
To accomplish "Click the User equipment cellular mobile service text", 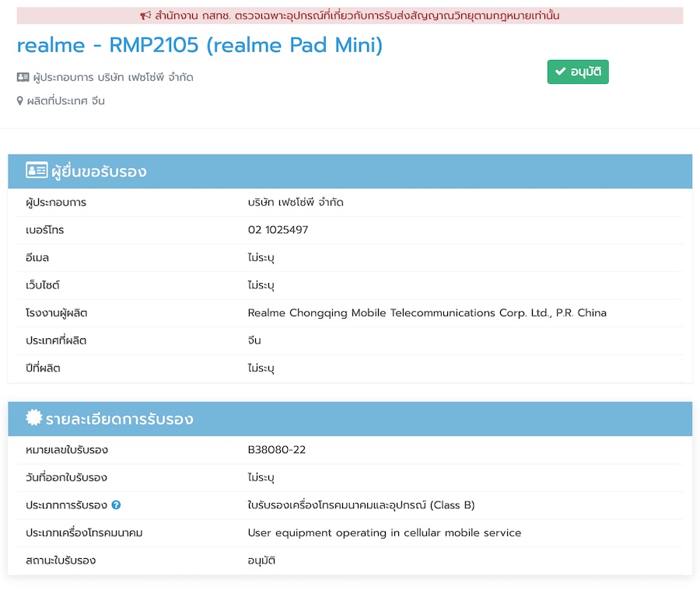I will 384,532.
